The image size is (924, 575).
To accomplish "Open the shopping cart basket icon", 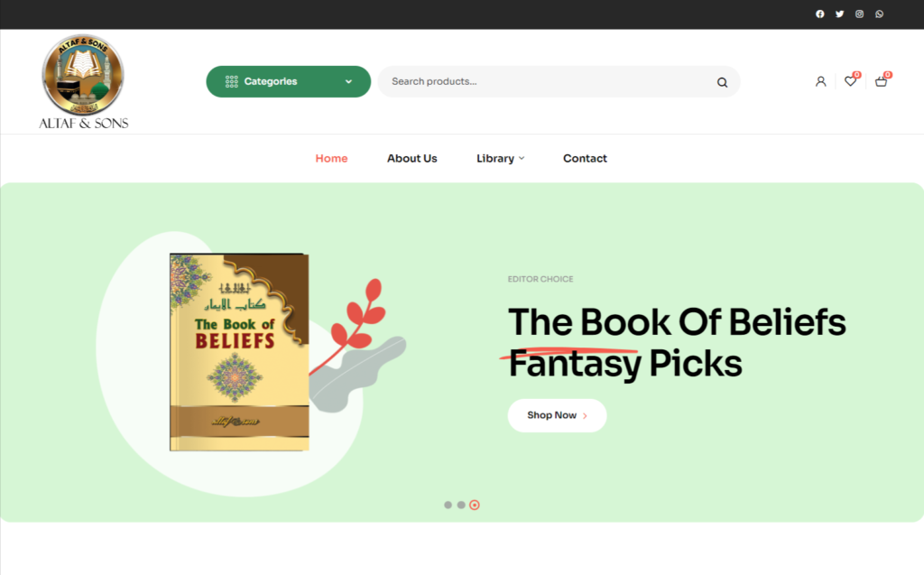I will [881, 81].
